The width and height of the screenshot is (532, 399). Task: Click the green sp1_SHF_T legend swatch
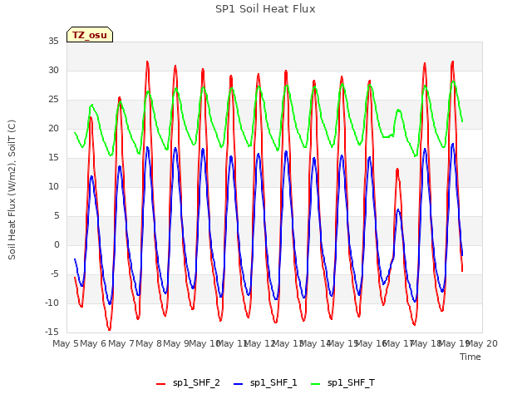pos(316,384)
